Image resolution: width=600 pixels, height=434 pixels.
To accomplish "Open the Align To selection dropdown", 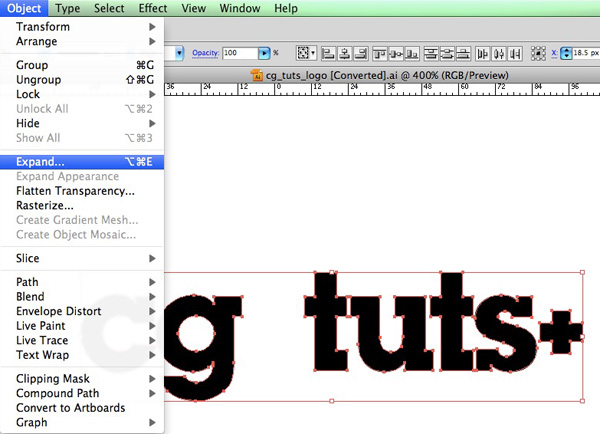I will 306,53.
